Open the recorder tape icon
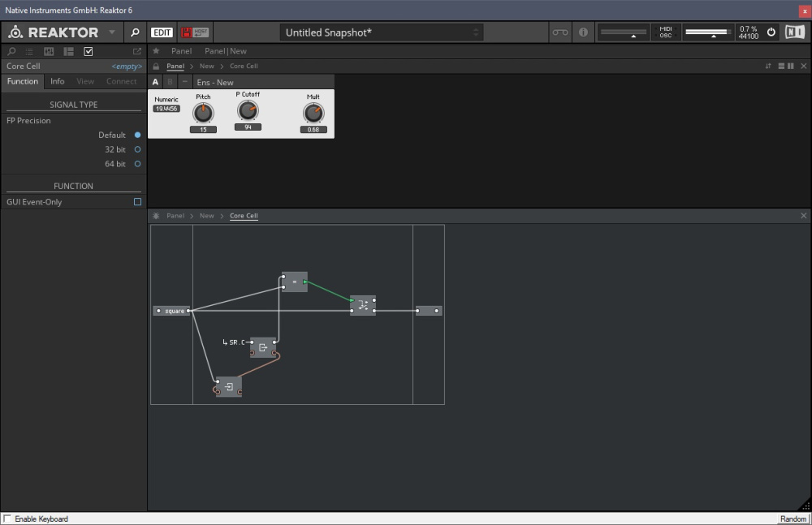Screen dimensions: 812x525 pos(559,32)
